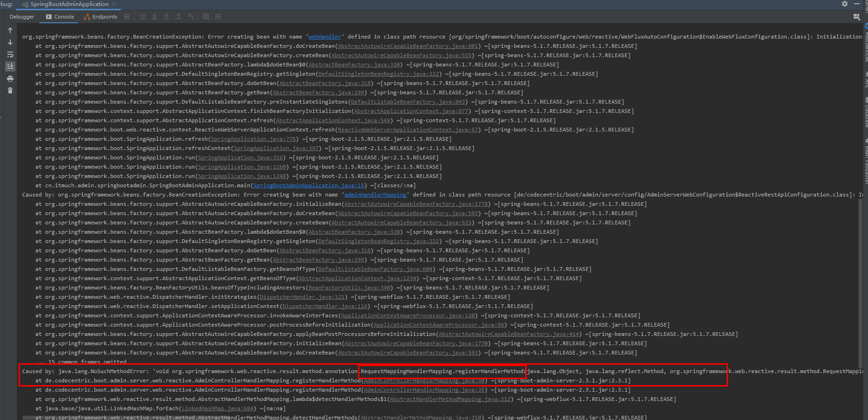Open AdminControllerHandlerMapping.java:35 link
Viewport: 868px width, 420px height.
click(x=424, y=390)
